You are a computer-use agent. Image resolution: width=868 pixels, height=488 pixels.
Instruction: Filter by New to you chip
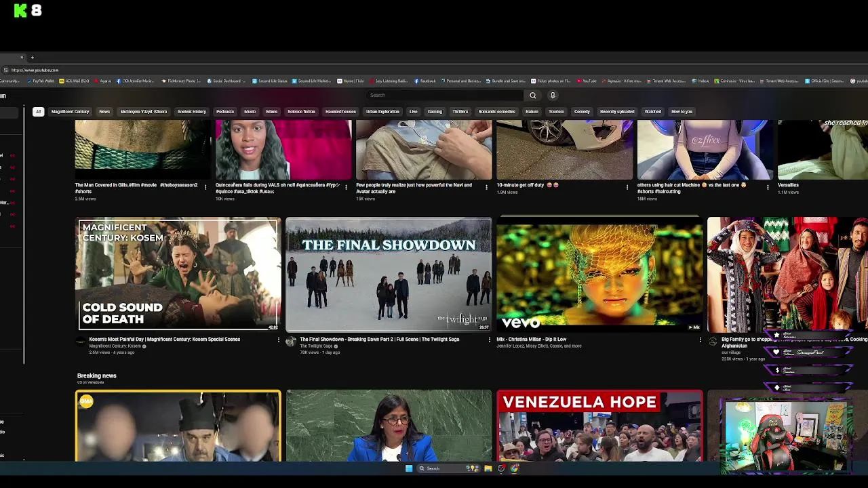tap(682, 112)
